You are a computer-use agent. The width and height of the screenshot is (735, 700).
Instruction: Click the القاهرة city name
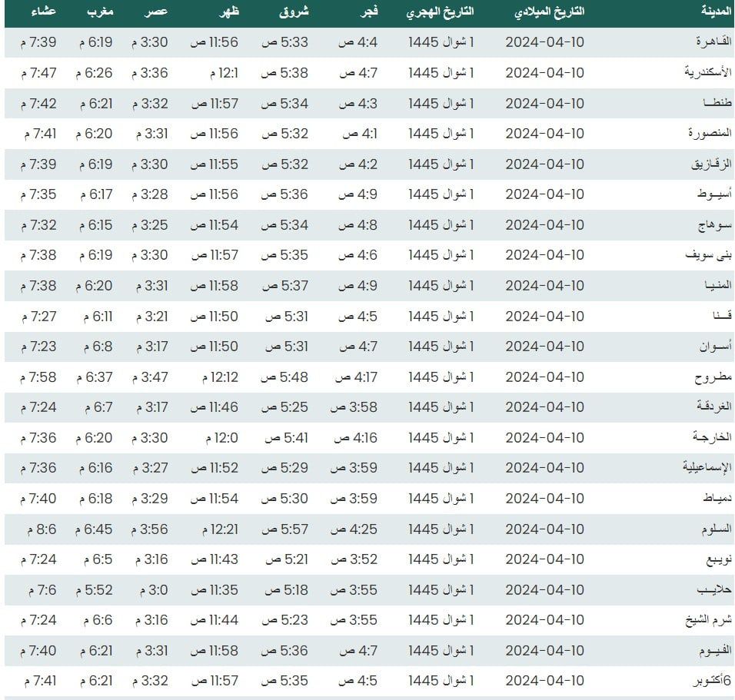coord(709,42)
